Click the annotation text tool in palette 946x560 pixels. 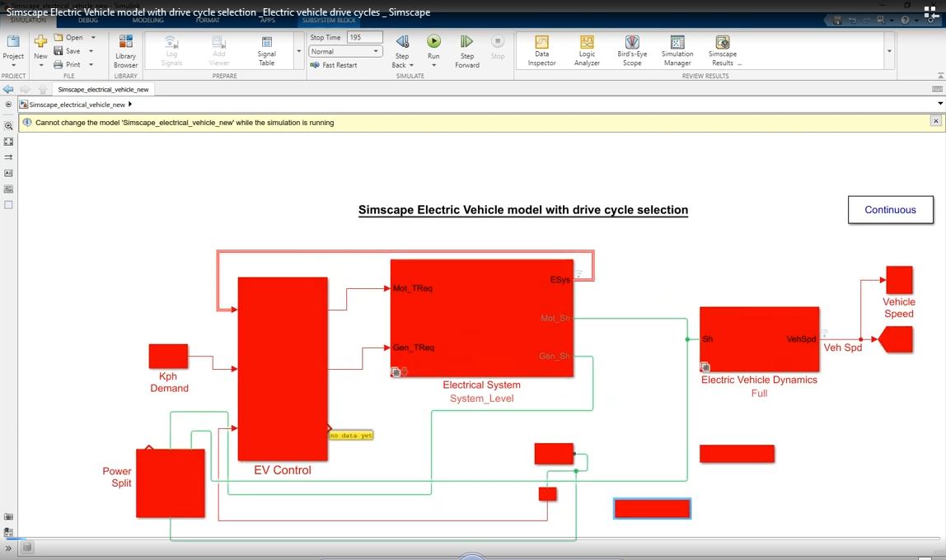point(8,173)
